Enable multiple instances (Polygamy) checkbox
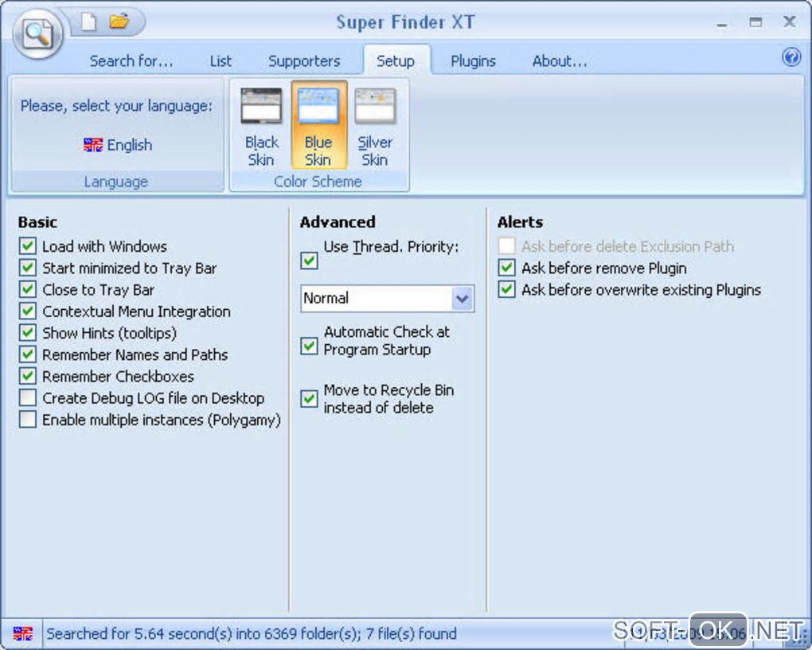This screenshot has width=812, height=650. [28, 419]
